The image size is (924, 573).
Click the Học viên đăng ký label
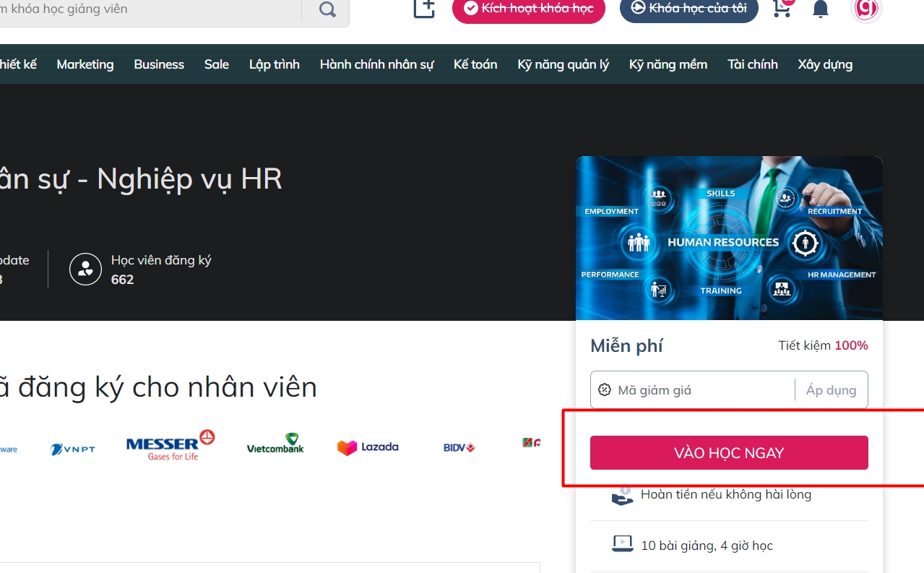[x=161, y=260]
